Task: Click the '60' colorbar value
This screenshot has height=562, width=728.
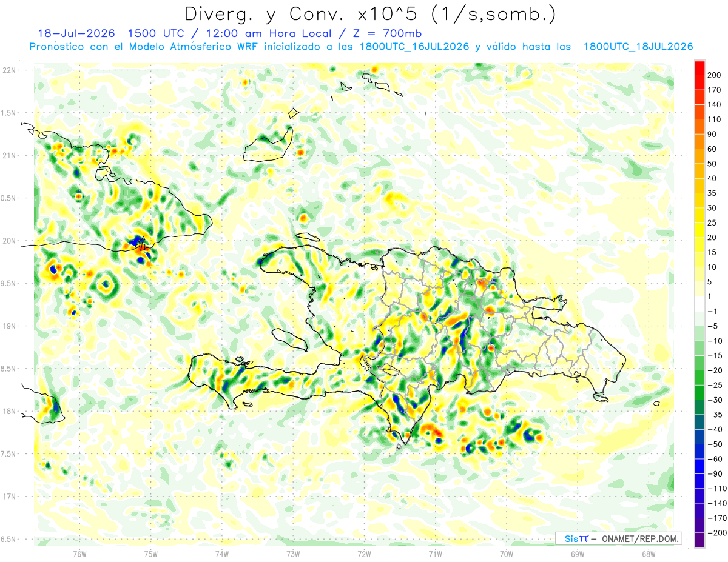Action: [x=712, y=149]
